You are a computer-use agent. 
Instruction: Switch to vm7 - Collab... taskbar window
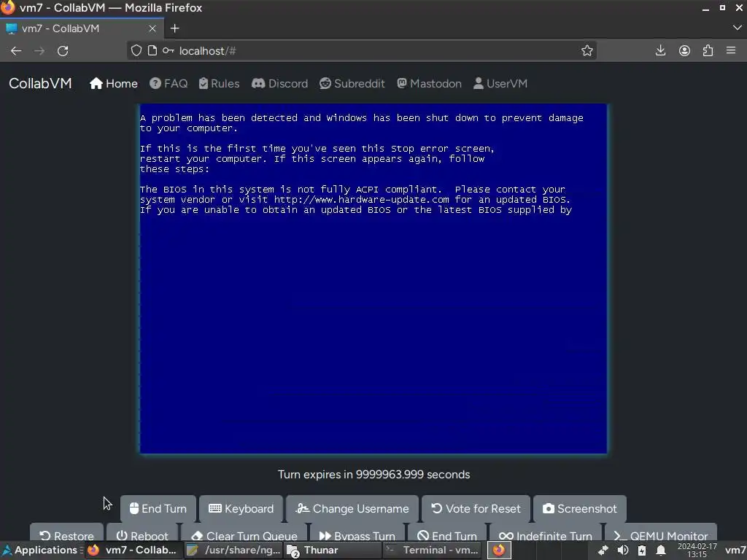tap(133, 550)
